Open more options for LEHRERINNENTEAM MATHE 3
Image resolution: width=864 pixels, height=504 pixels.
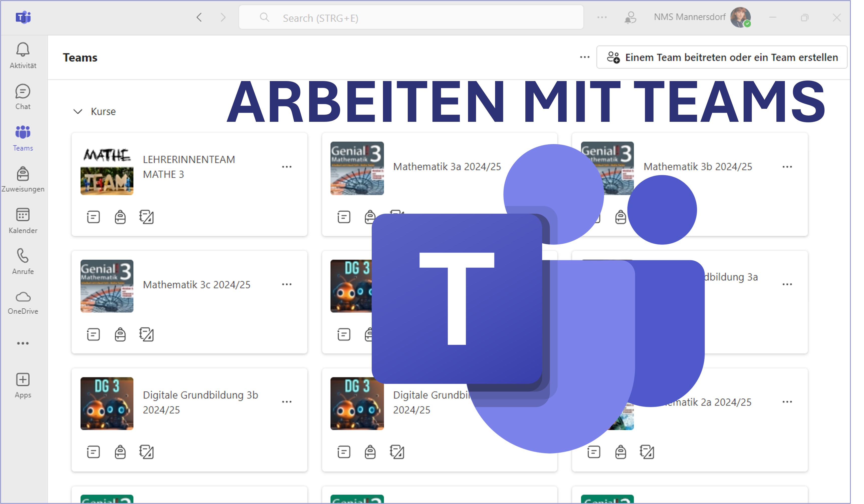point(287,167)
